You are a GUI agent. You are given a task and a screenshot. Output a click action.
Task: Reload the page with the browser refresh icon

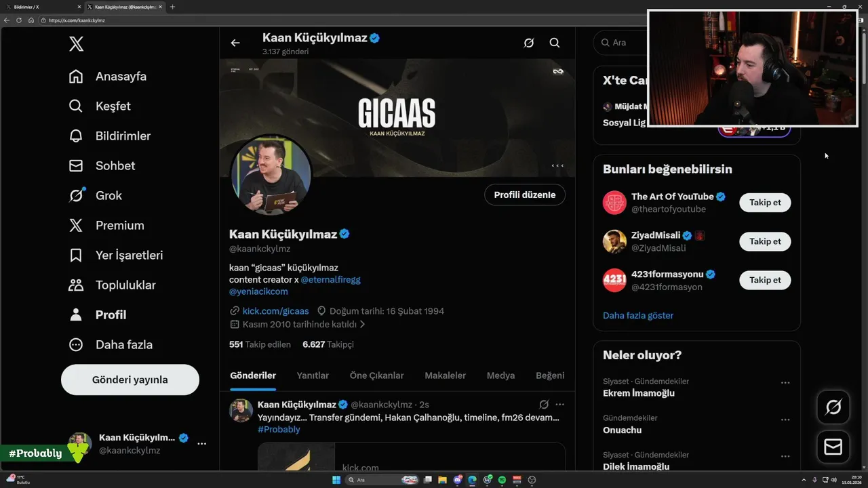click(x=19, y=20)
